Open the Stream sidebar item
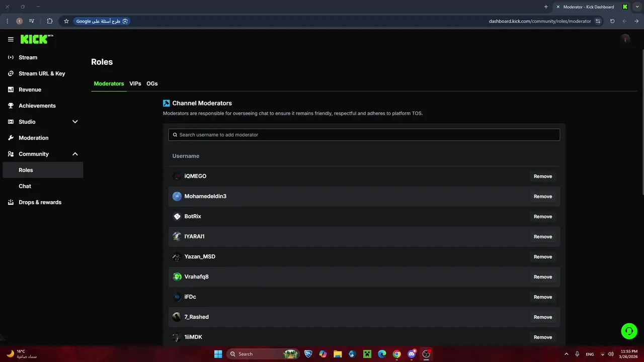 [43, 57]
